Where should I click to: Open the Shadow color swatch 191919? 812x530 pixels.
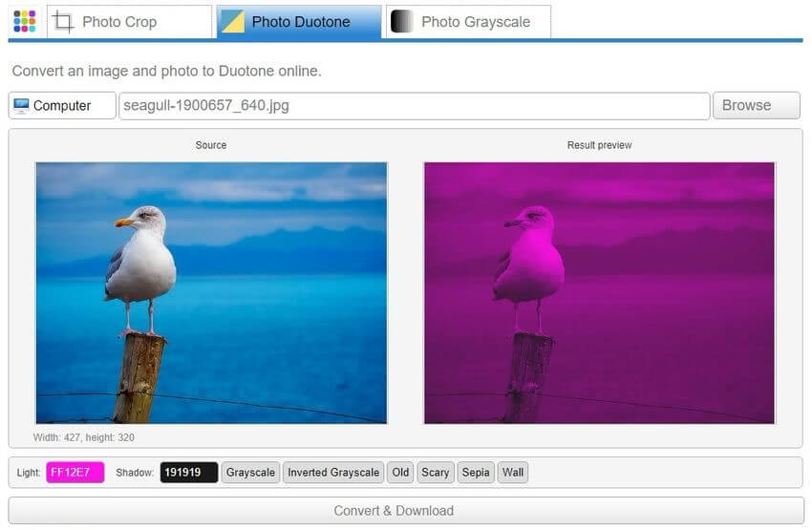click(189, 472)
